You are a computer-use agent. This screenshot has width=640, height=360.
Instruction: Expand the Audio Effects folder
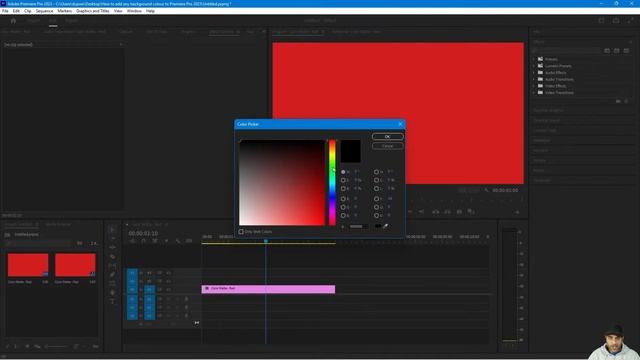[x=533, y=73]
